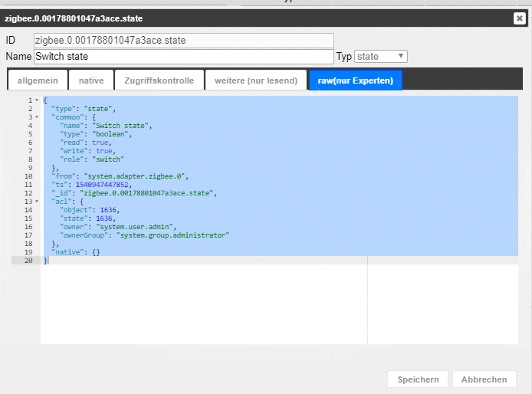Switch to the allgemein tab
This screenshot has width=532, height=394.
tap(36, 80)
